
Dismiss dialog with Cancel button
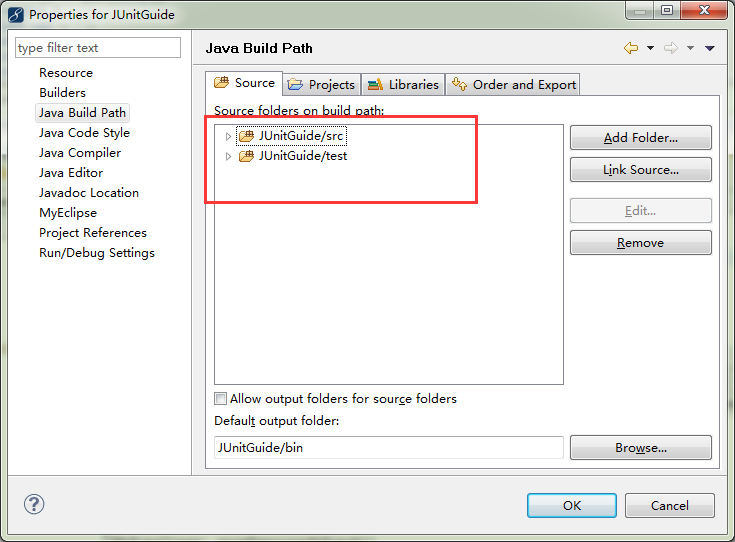[x=670, y=505]
